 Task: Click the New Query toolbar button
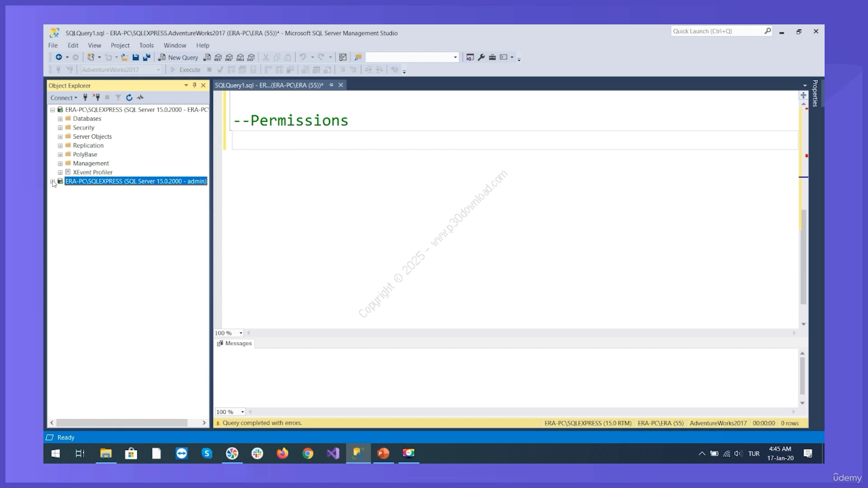pyautogui.click(x=178, y=58)
